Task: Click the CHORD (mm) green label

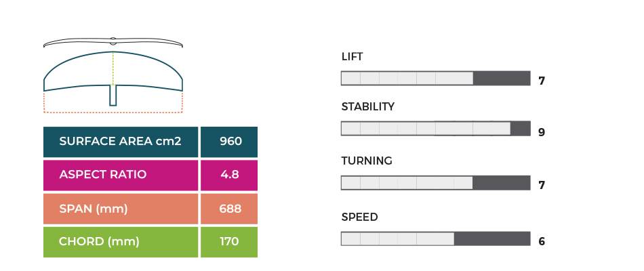Action: click(121, 243)
